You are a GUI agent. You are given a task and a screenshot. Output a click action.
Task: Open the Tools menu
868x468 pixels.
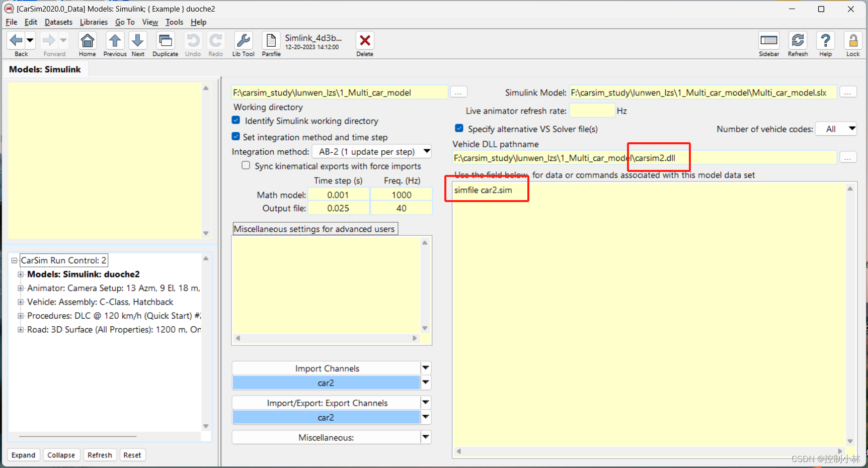pos(174,22)
